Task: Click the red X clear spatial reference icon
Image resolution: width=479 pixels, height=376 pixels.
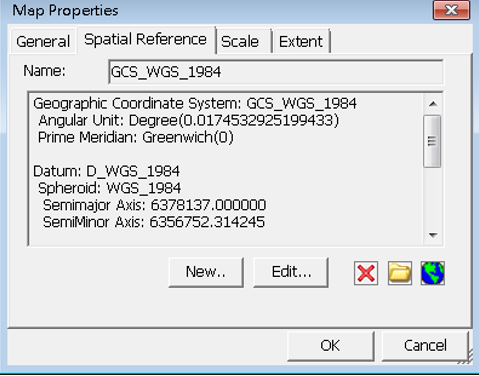Action: pyautogui.click(x=366, y=273)
